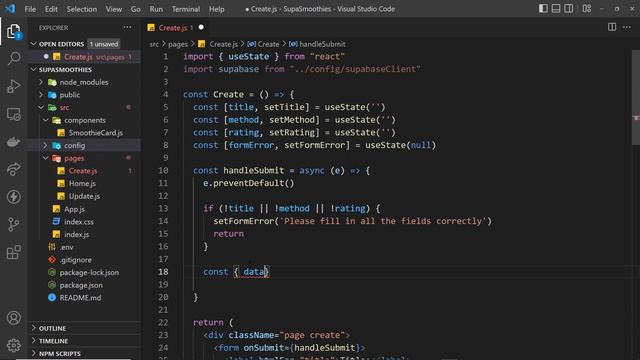Click line number 18 in gutter
Viewport: 640px width, 360px height.
point(163,272)
